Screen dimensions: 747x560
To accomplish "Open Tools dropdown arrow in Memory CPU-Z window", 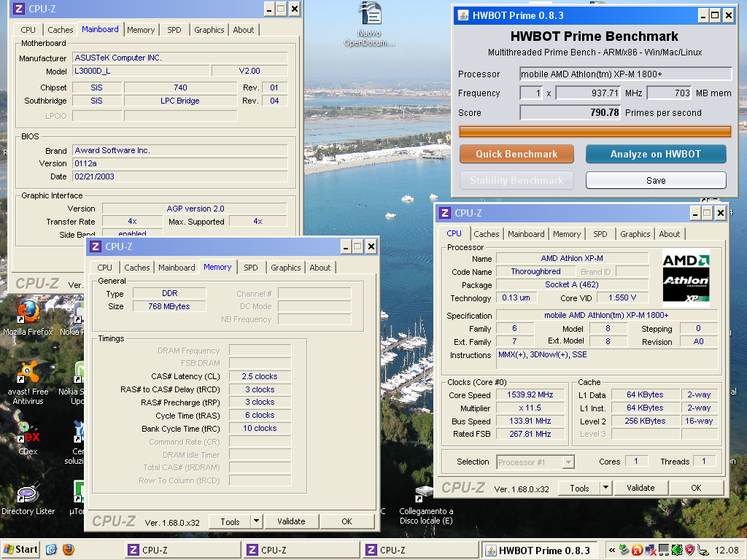I will click(x=256, y=521).
